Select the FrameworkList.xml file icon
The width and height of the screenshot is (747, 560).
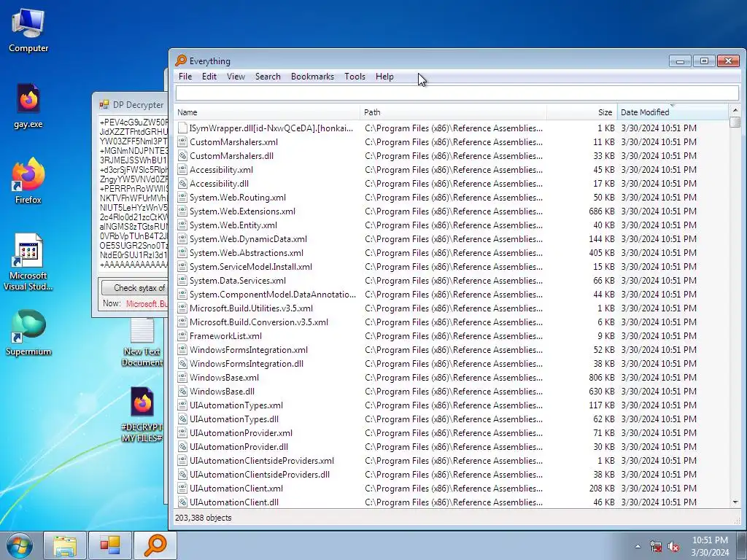pyautogui.click(x=182, y=335)
